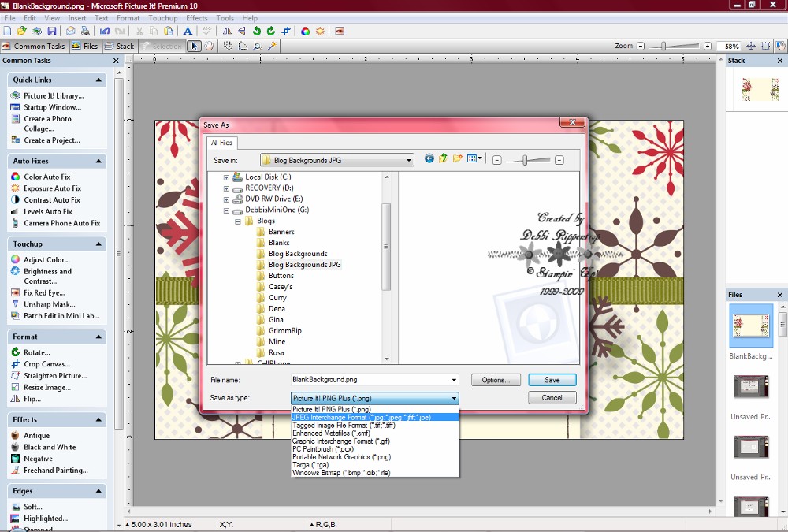Select the Blog Backgrounds JPG folder
Screen dimensions: 788x532
[x=304, y=265]
